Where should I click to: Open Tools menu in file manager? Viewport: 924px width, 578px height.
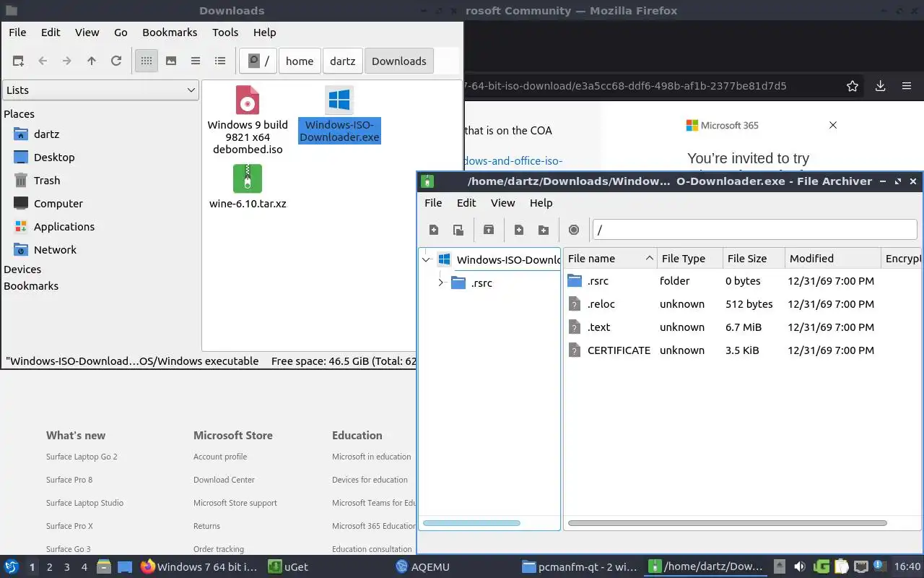[x=225, y=33]
